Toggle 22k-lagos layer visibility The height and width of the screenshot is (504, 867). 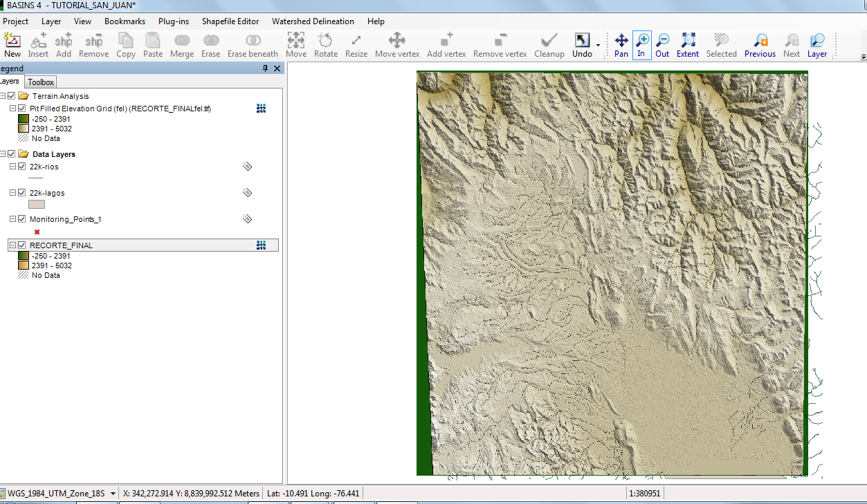22,193
